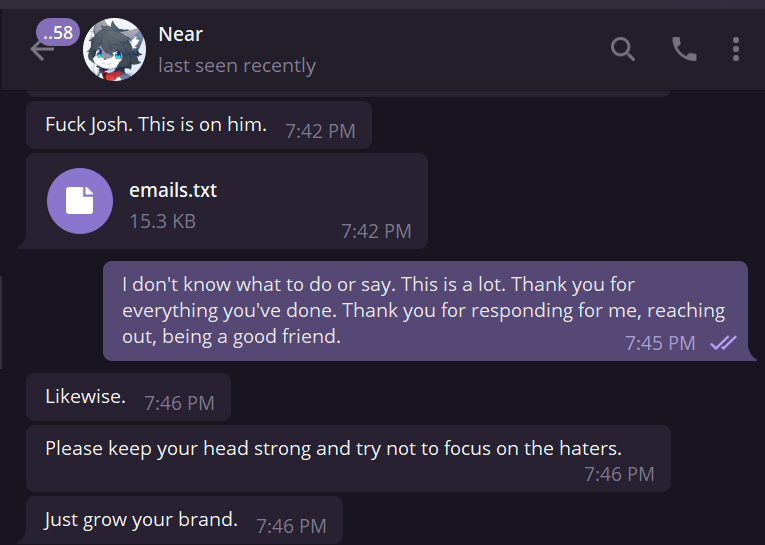The height and width of the screenshot is (545, 765).
Task: Open search in this chat
Action: 623,49
